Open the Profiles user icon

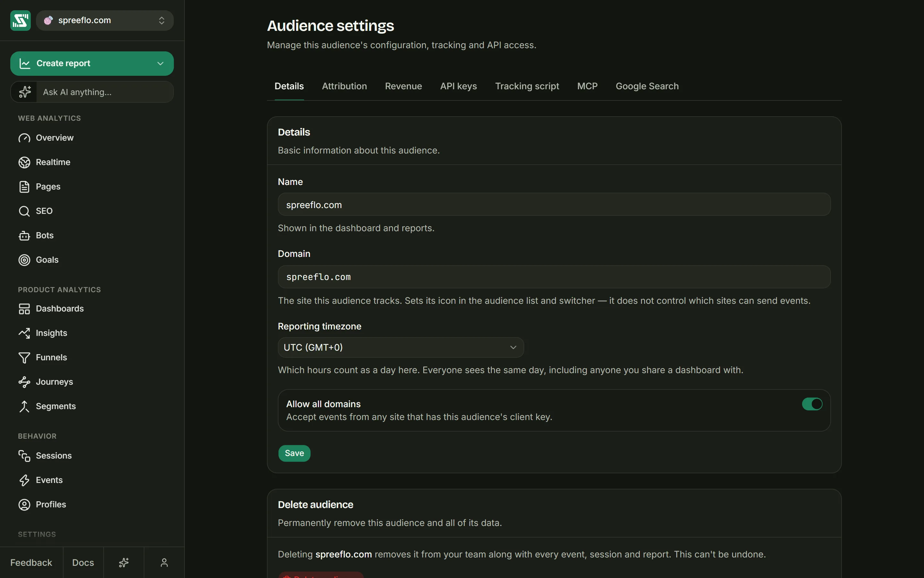[x=24, y=504]
